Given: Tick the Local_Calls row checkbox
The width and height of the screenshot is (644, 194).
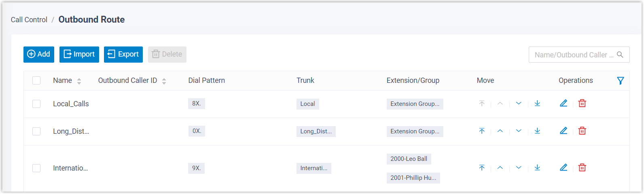Looking at the screenshot, I should [36, 104].
